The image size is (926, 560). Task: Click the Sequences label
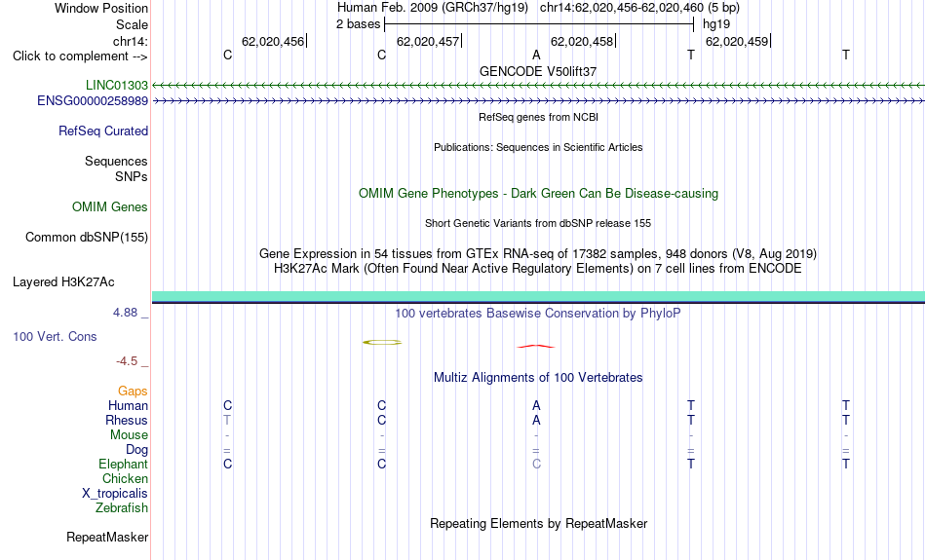point(116,161)
